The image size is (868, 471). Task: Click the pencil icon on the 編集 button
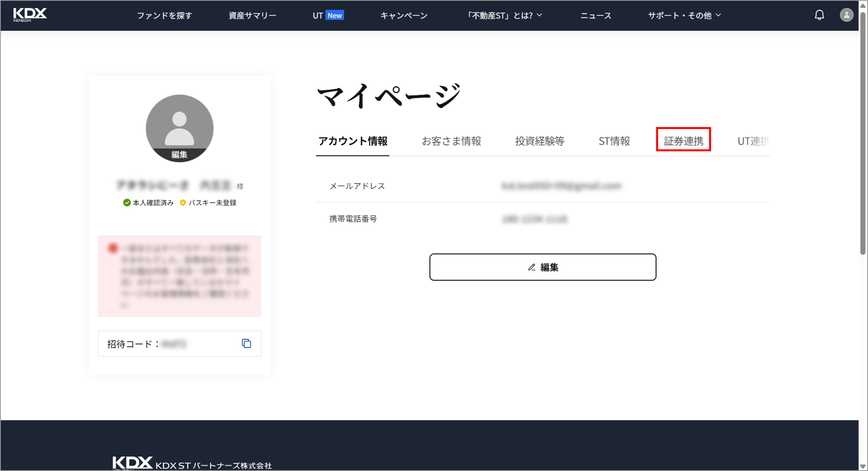[x=531, y=267]
